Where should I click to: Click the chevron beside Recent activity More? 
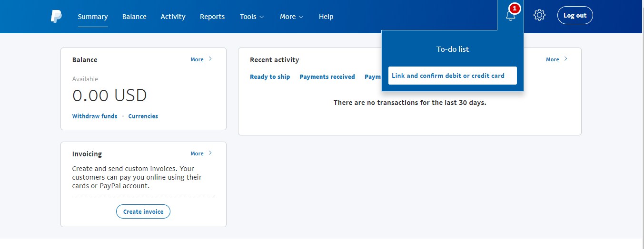click(x=566, y=59)
